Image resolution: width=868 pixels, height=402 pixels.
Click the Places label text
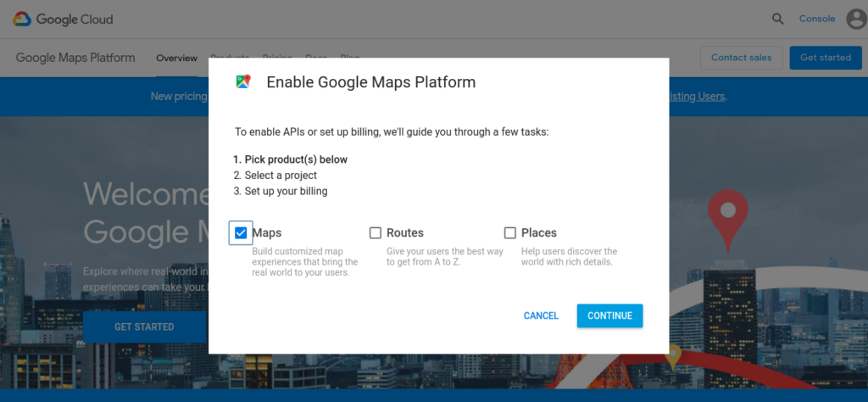click(x=539, y=233)
